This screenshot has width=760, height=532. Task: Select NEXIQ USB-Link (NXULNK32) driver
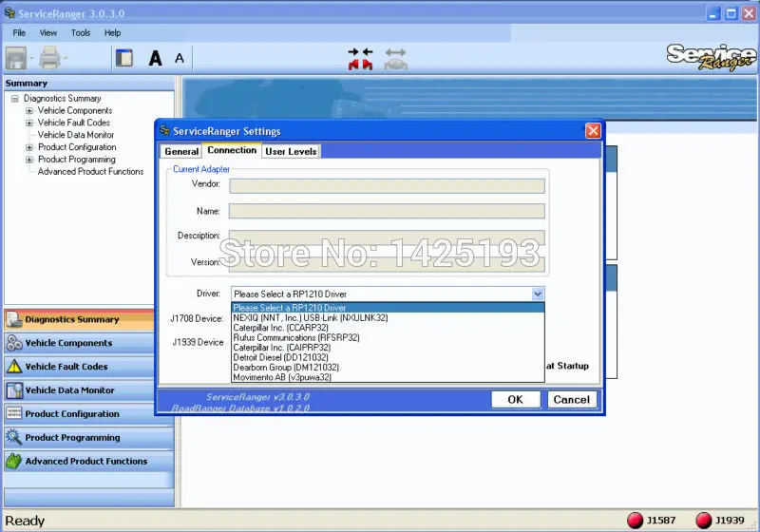click(388, 318)
